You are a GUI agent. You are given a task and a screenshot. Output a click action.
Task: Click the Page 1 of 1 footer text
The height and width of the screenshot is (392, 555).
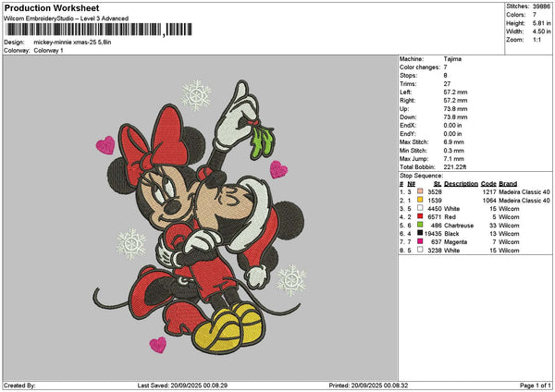coord(536,386)
